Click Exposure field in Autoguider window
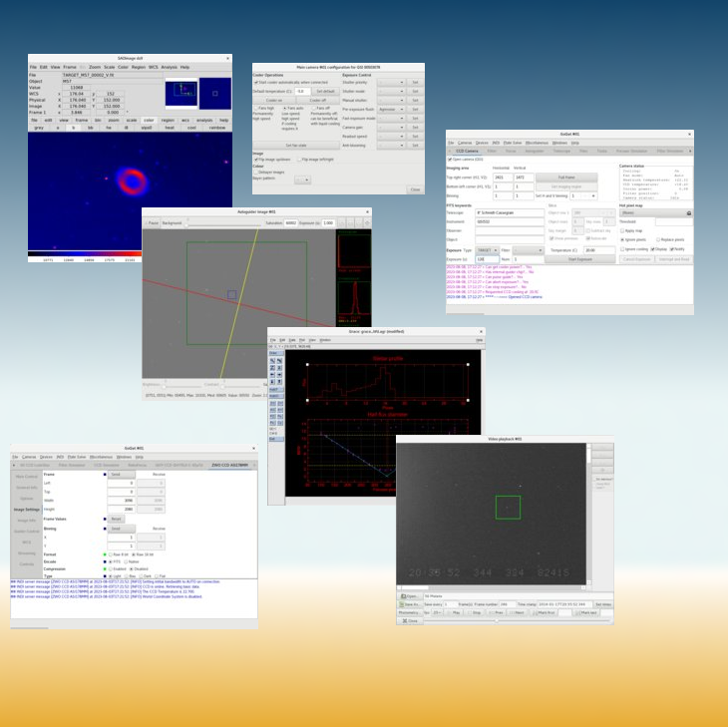This screenshot has width=728, height=727. tap(328, 223)
